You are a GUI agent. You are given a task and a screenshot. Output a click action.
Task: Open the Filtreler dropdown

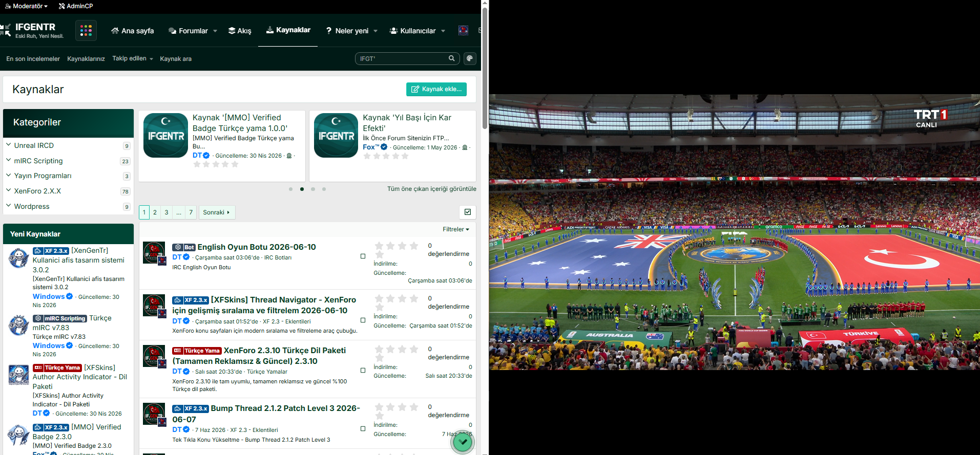point(456,229)
